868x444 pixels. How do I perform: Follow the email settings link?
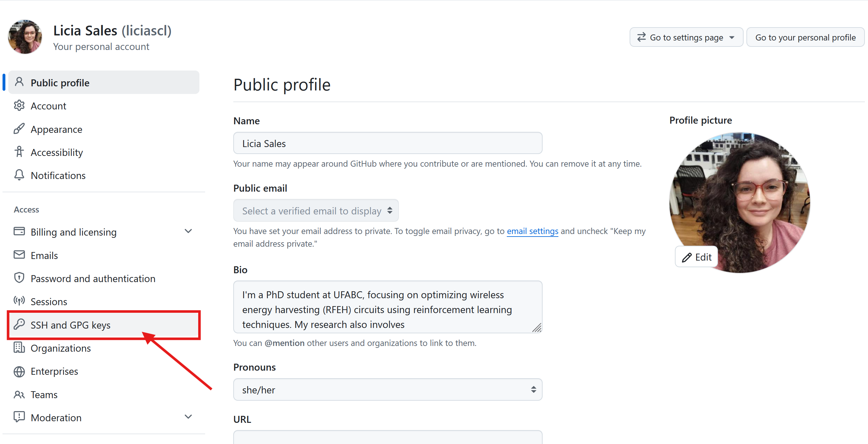coord(532,231)
